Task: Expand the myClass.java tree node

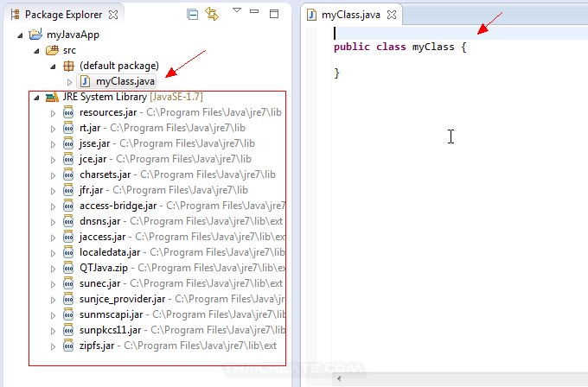Action: click(69, 82)
